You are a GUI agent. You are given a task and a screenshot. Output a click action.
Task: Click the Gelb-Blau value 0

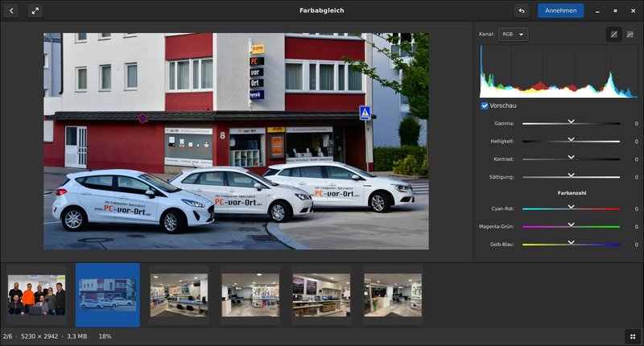[636, 245]
